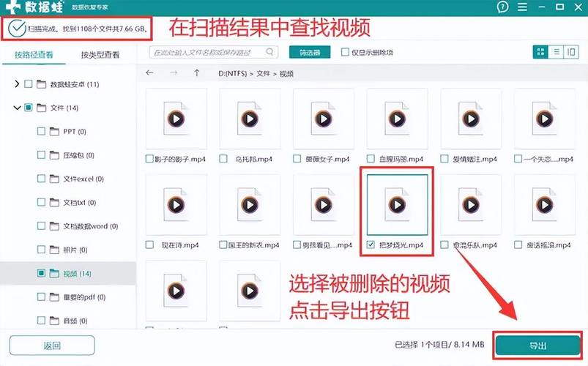Click the 已选择 1个项目 status text

click(439, 344)
